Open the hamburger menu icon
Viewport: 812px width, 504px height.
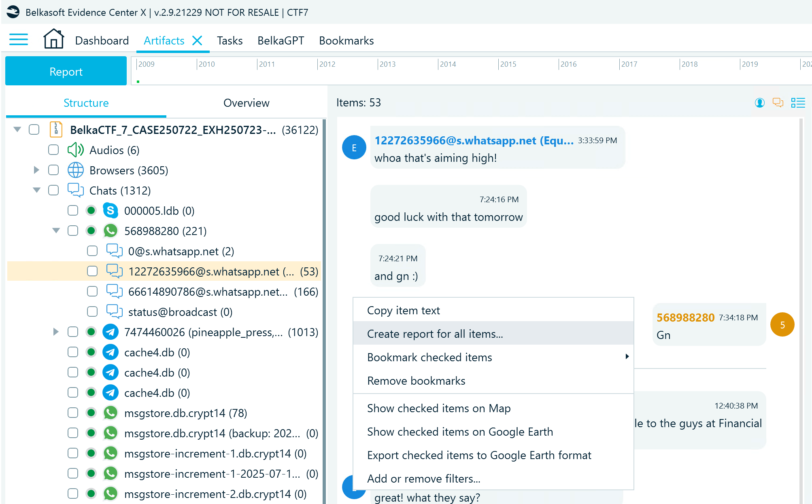[x=18, y=39]
